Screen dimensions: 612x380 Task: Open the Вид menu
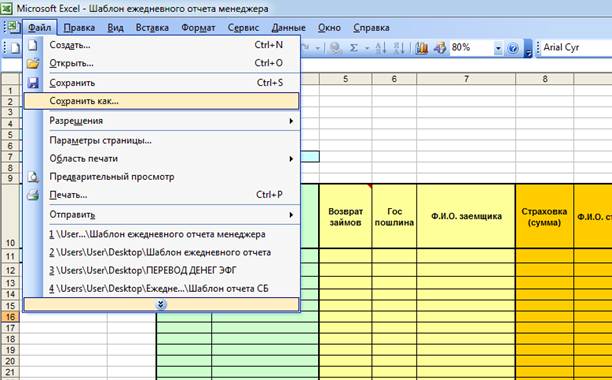point(116,28)
